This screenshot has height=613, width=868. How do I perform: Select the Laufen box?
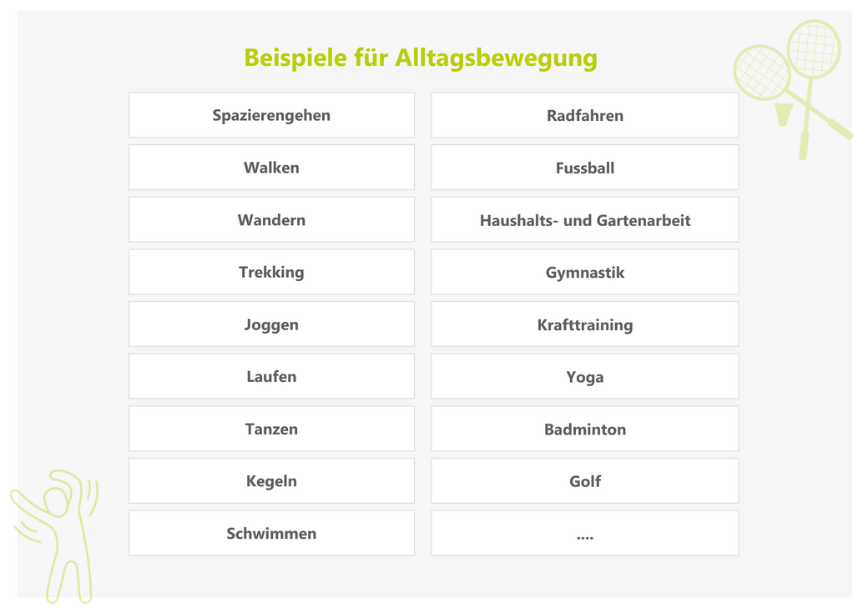271,376
